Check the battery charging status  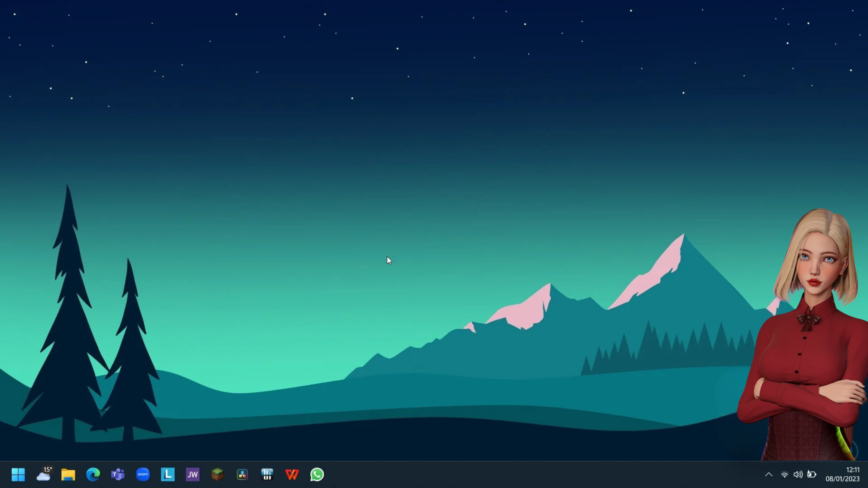[x=812, y=475]
